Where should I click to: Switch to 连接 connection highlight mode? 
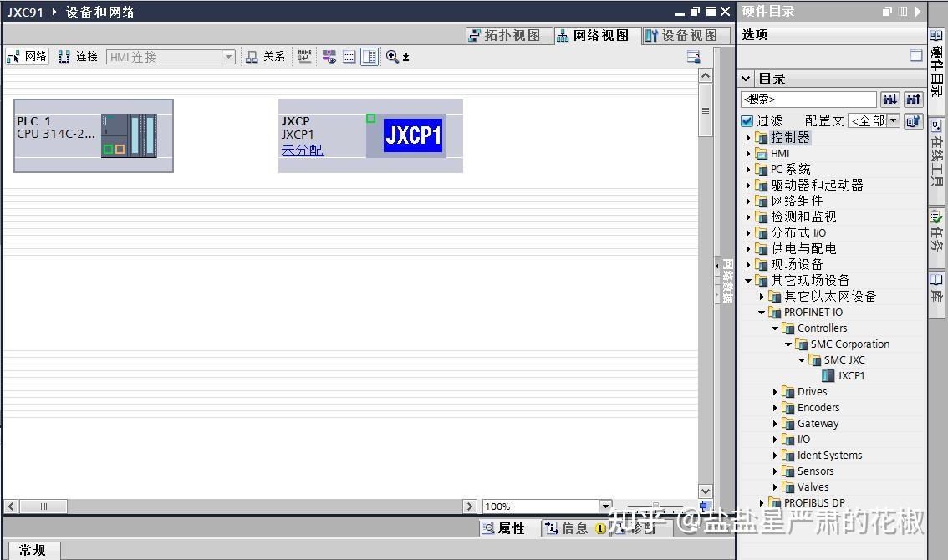click(x=78, y=56)
